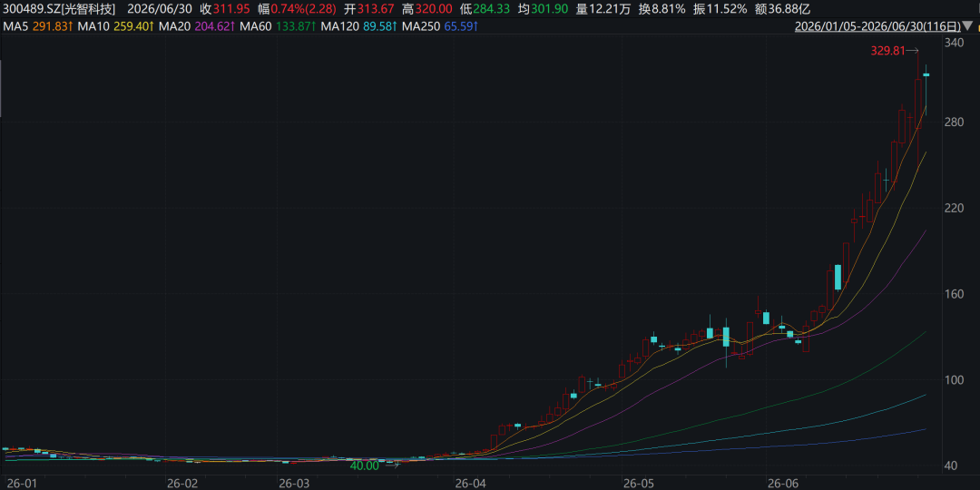
Task: Select the MA120 89.58 indicator label
Action: (x=359, y=26)
